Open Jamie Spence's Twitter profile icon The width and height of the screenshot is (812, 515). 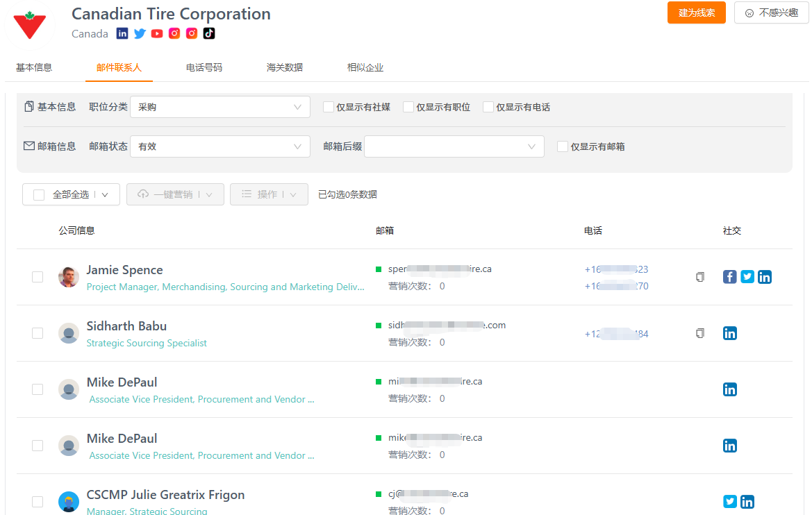[747, 277]
